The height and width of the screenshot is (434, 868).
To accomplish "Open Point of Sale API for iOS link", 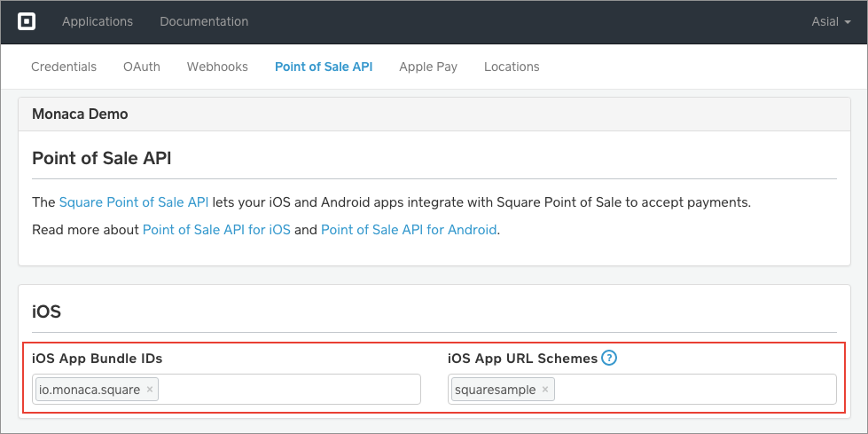I will [216, 230].
